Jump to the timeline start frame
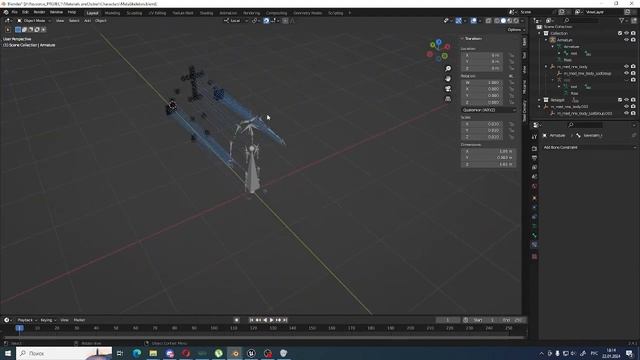Image resolution: width=640 pixels, height=360 pixels. tap(251, 320)
